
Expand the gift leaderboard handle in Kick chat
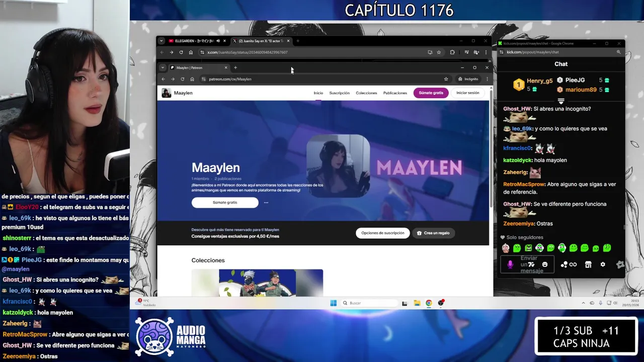pyautogui.click(x=561, y=101)
